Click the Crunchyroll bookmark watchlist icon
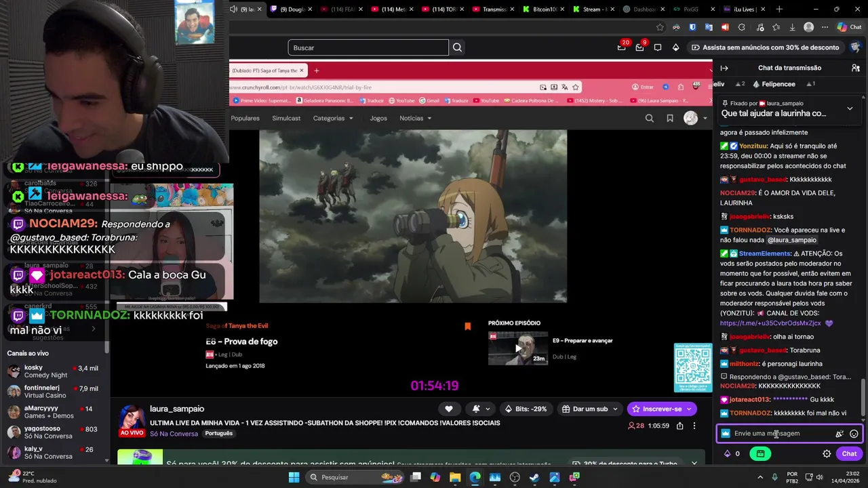 670,118
